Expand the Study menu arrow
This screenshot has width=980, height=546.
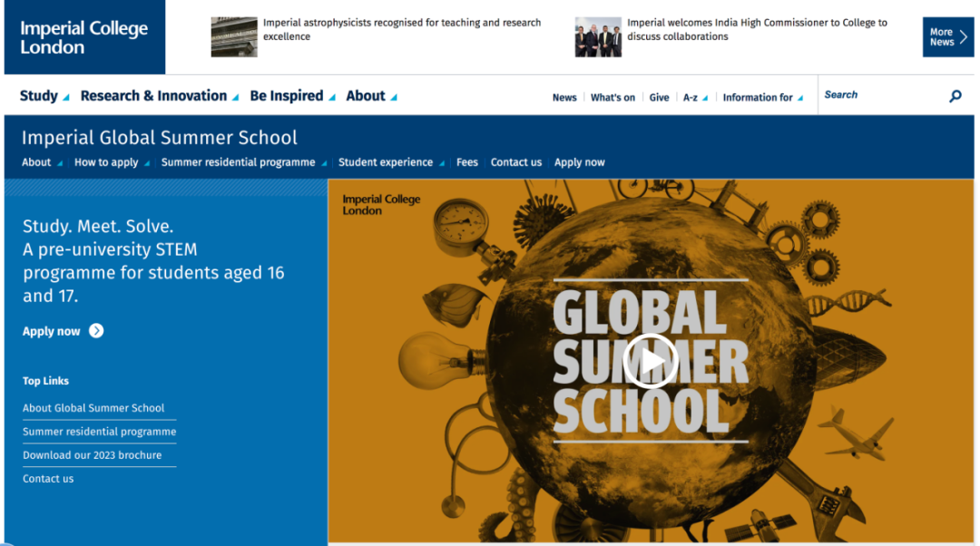coord(65,97)
